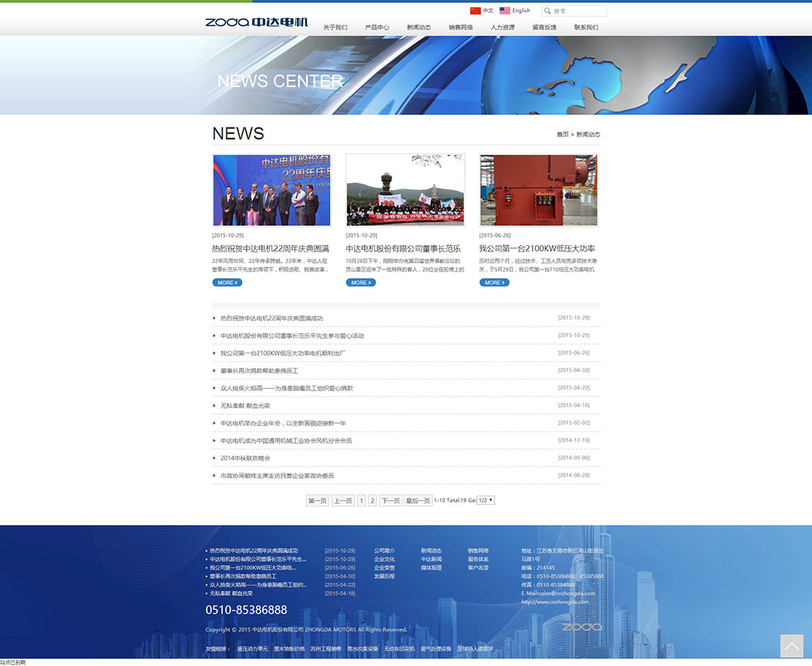Click the ZODA logo in the footer
This screenshot has width=812, height=666.
coord(582,627)
